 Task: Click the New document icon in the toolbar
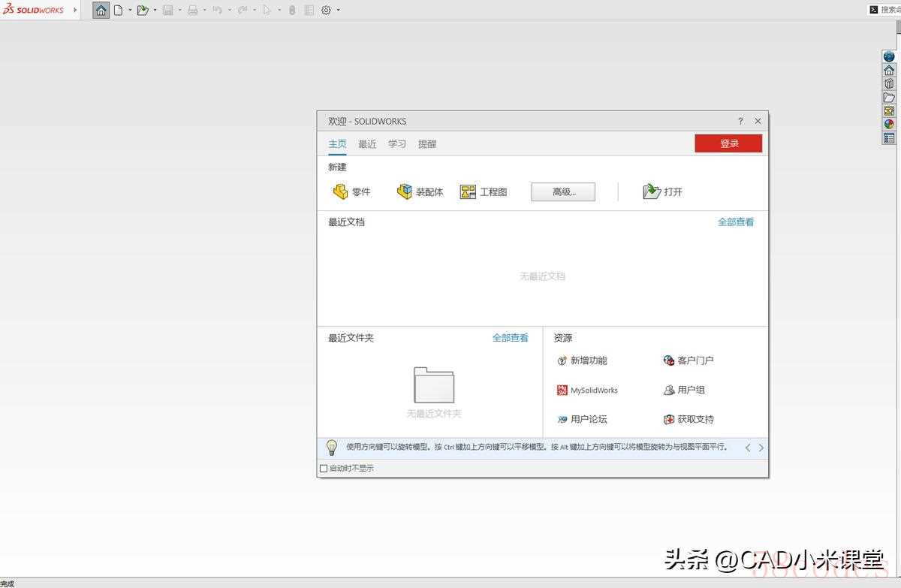tap(118, 11)
